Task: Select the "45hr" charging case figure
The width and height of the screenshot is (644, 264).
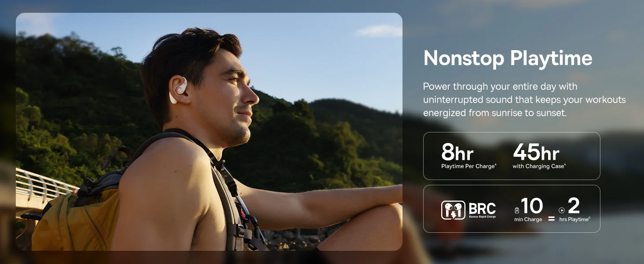Action: 536,153
